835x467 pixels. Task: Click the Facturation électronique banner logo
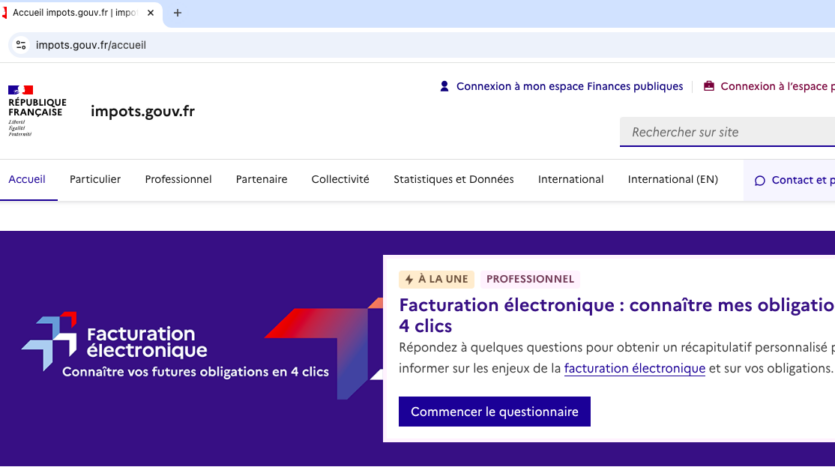(115, 341)
